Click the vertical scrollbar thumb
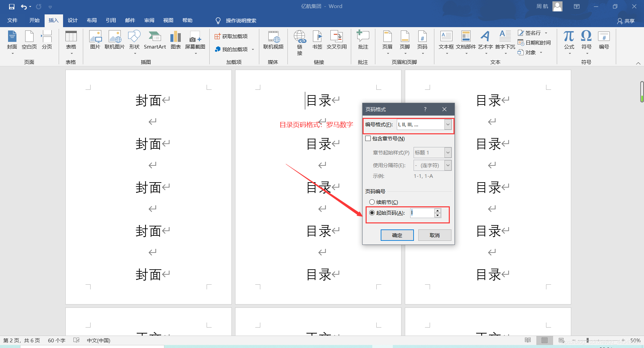Image resolution: width=644 pixels, height=348 pixels. [642, 91]
